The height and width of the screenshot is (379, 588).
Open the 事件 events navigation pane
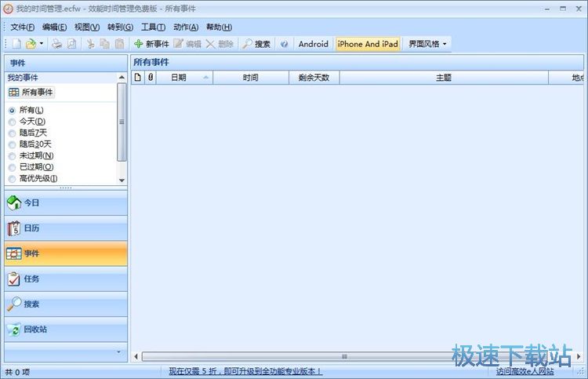tap(66, 253)
